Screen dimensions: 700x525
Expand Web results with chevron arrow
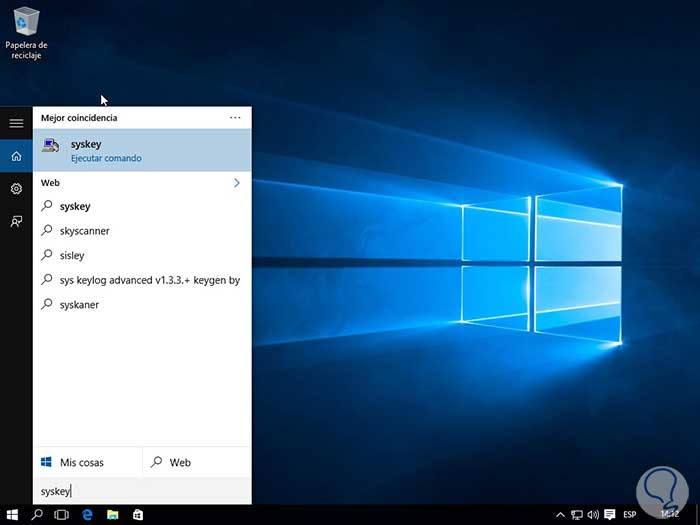tap(236, 183)
